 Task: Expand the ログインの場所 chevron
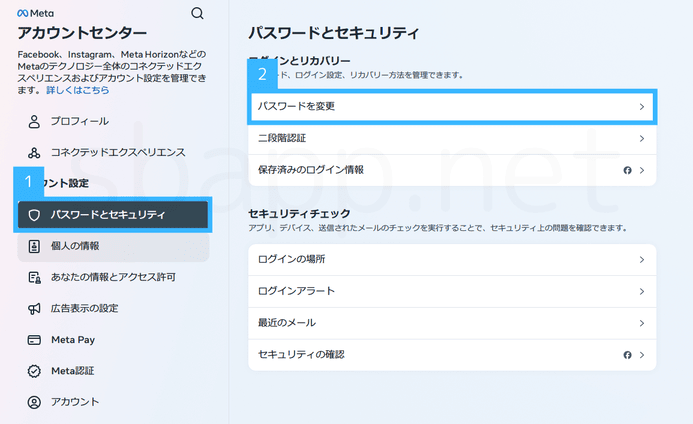(642, 260)
